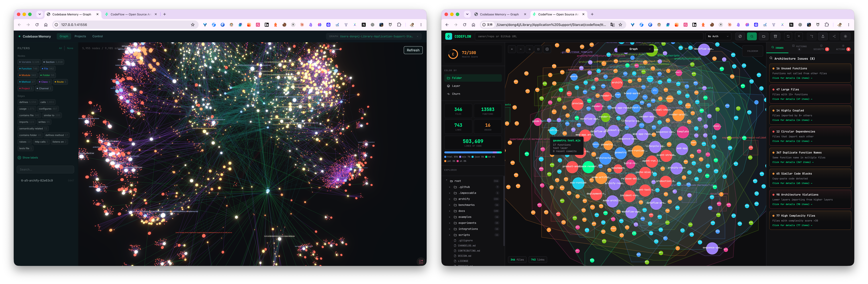Click None filters link

coord(70,48)
